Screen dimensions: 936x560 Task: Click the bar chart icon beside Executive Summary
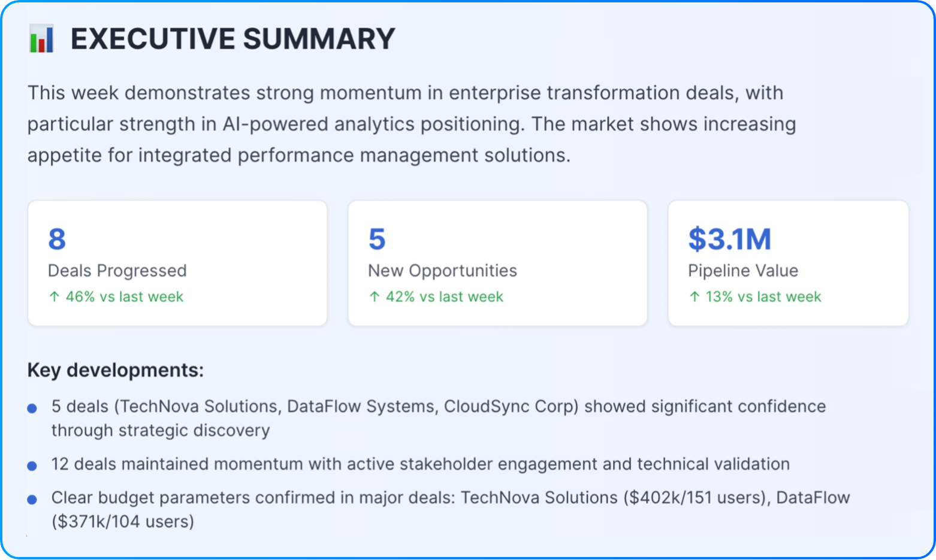click(x=41, y=39)
